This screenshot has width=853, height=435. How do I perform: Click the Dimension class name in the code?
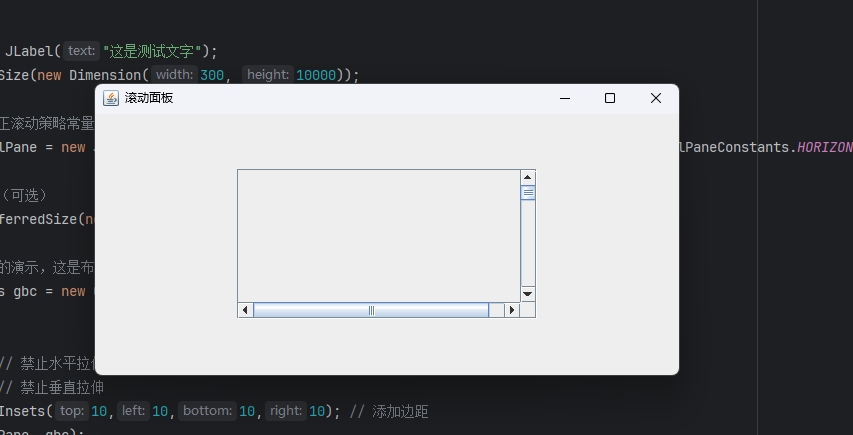tap(105, 75)
